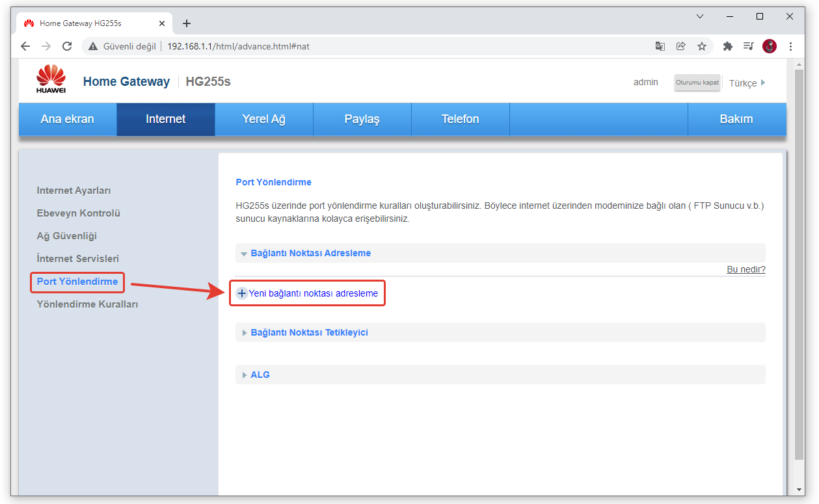Image resolution: width=819 pixels, height=504 pixels.
Task: Click the plus icon for new port mapping
Action: tap(242, 293)
